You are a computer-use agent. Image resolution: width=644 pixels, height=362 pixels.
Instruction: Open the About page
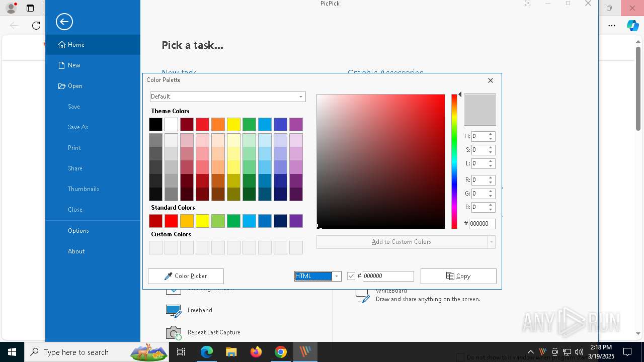pos(93,251)
